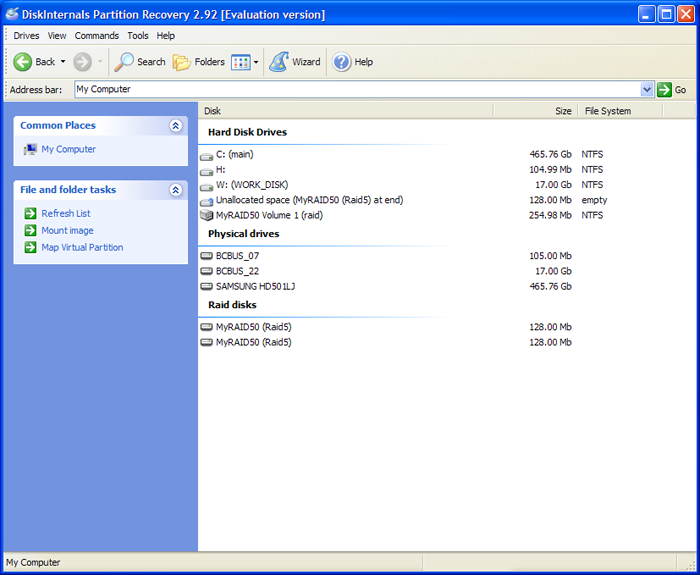Click the Search magnifier icon
The image size is (700, 575).
point(124,62)
